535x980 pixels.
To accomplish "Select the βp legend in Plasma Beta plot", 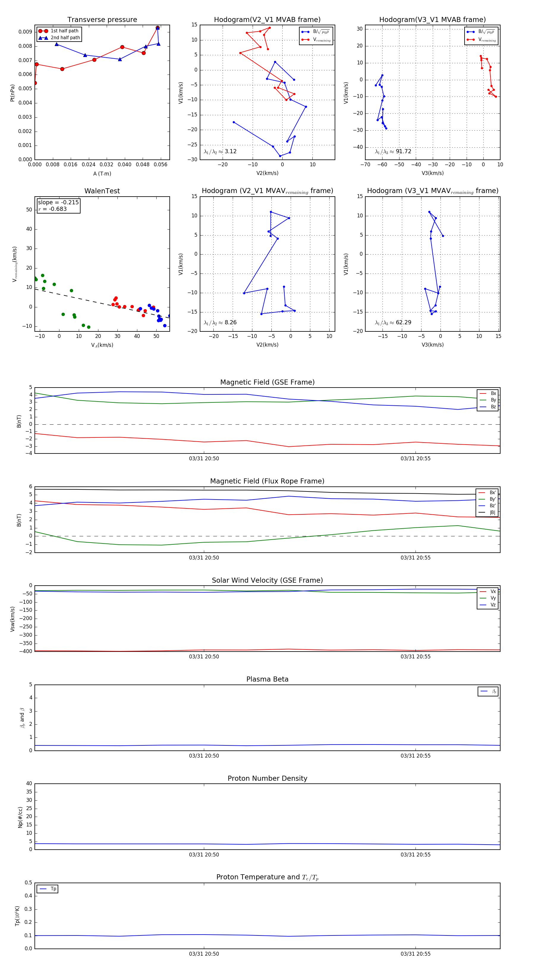I will click(x=489, y=691).
